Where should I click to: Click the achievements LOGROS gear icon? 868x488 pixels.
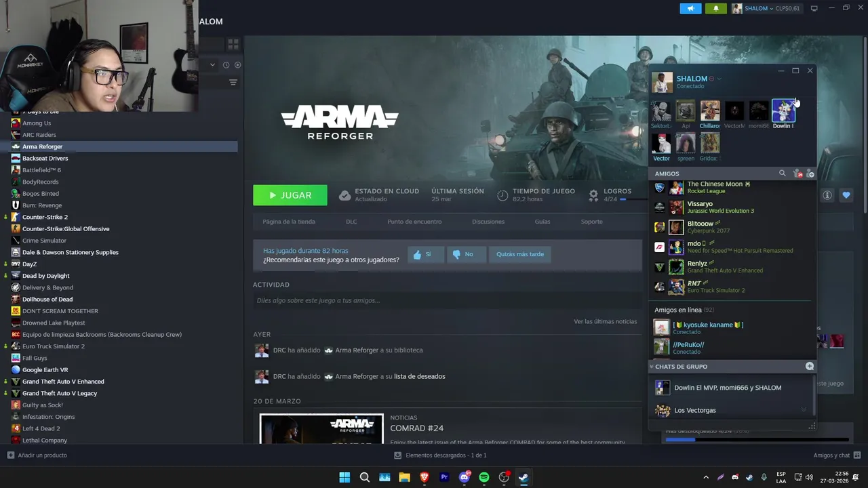[x=593, y=195]
